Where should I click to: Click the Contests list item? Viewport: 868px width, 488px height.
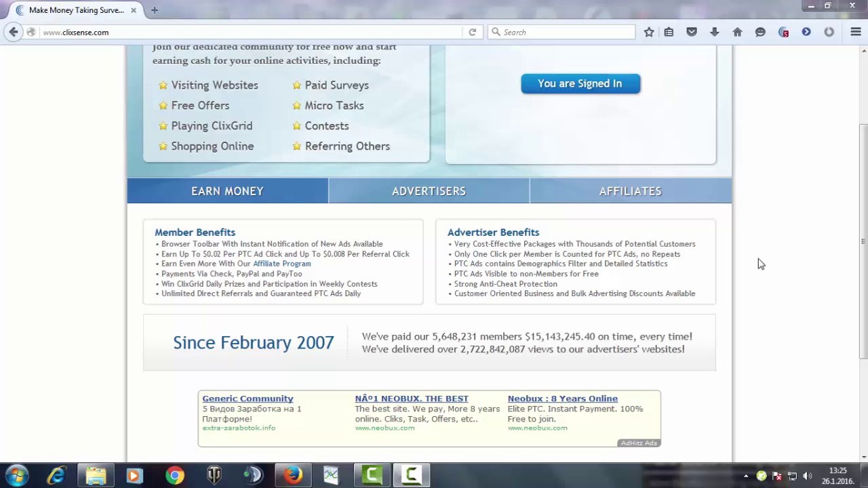tap(327, 126)
